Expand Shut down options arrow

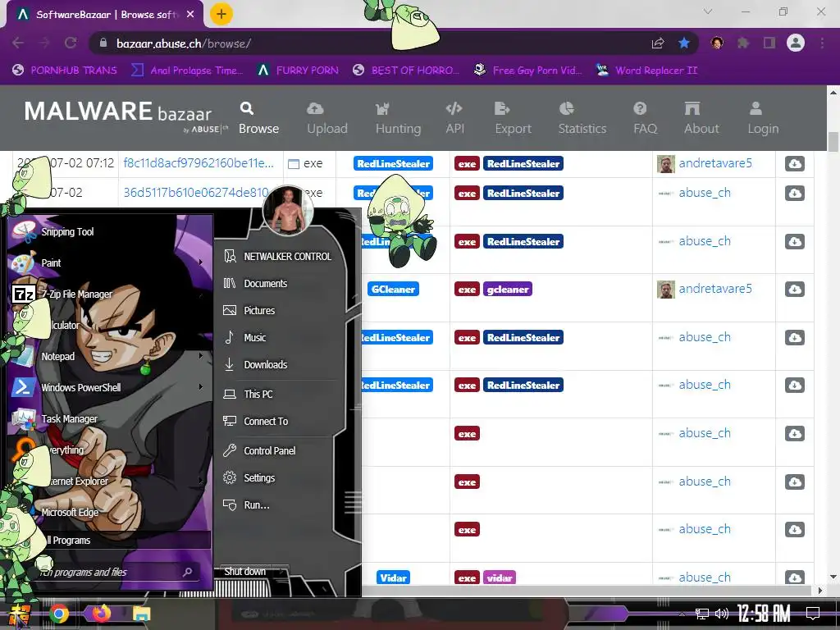[282, 572]
